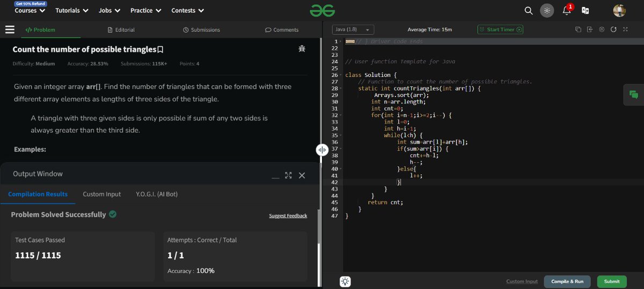The width and height of the screenshot is (644, 289).
Task: Expand the Courses dropdown
Action: pos(30,10)
